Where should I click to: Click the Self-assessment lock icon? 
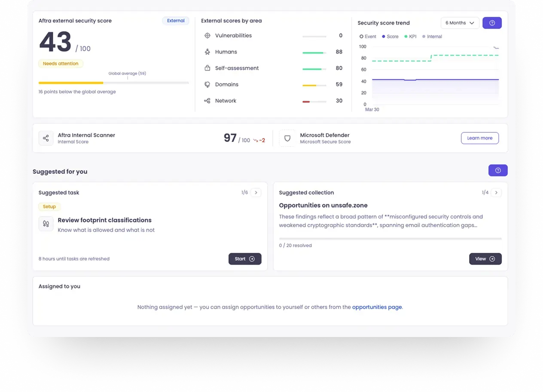(x=207, y=68)
